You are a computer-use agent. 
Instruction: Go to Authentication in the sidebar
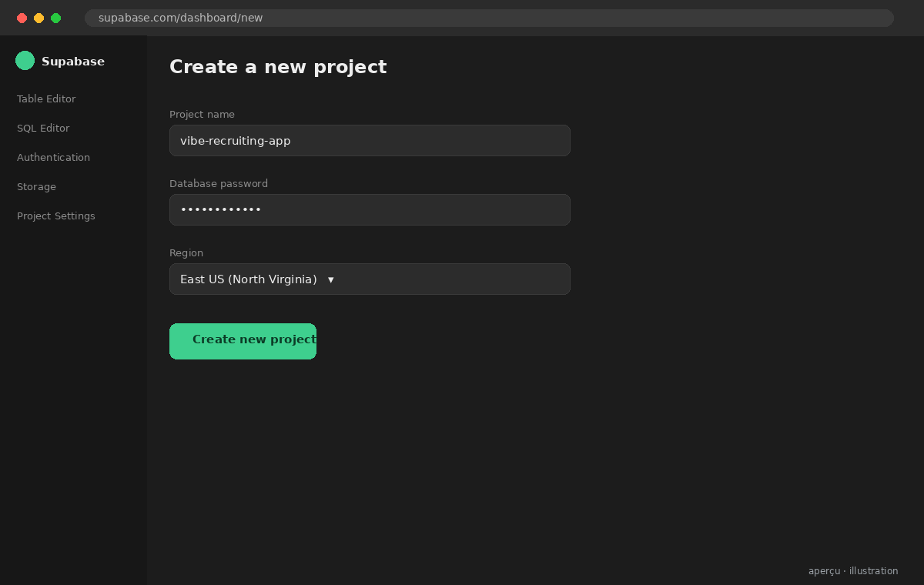click(x=53, y=157)
